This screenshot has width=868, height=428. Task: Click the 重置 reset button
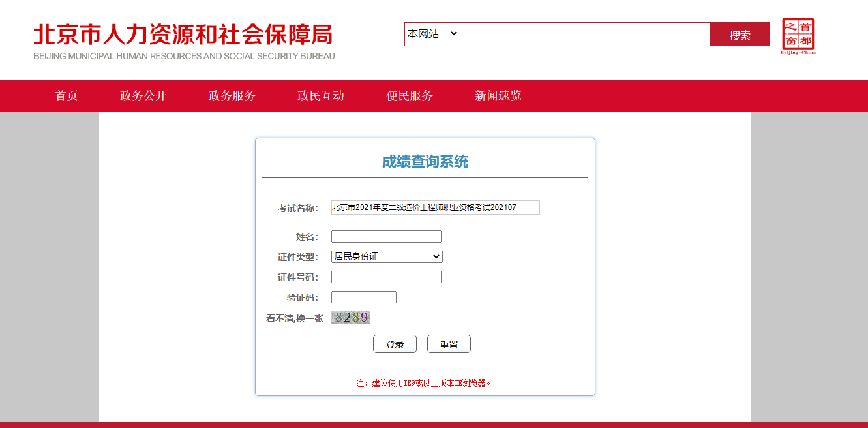tap(449, 344)
